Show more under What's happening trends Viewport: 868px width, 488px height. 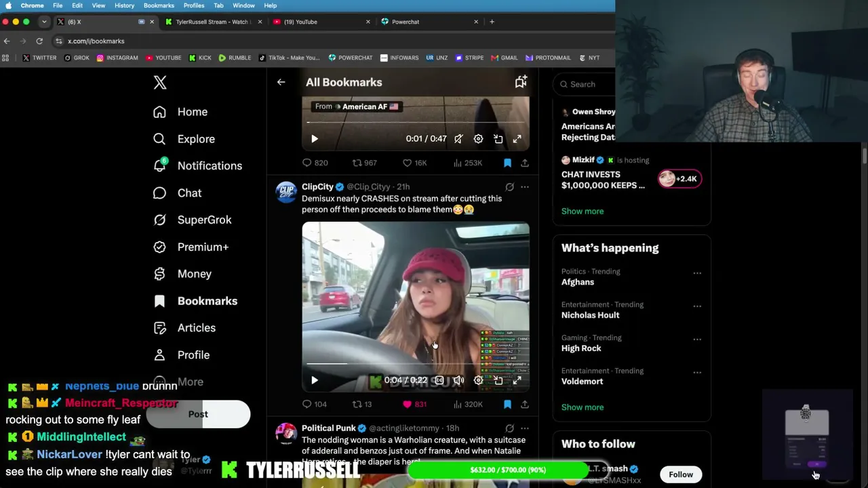point(583,407)
